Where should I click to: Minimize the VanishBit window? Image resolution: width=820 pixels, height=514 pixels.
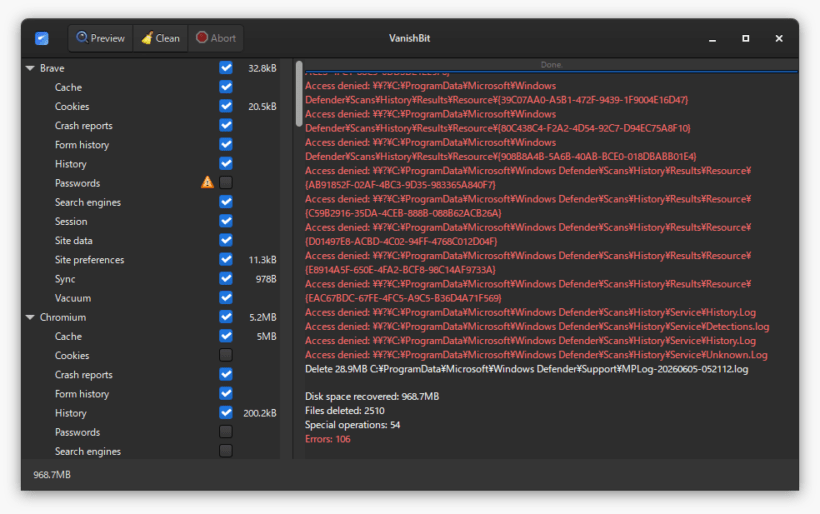coord(712,39)
